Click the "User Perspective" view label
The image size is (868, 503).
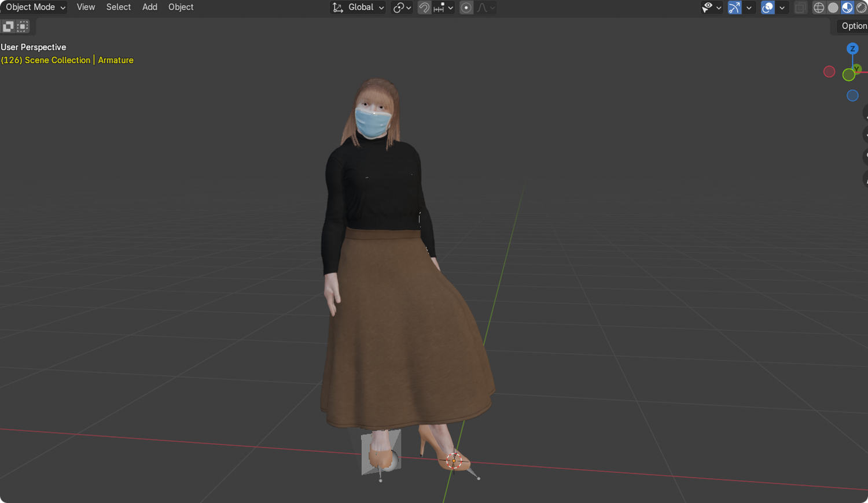[x=34, y=47]
